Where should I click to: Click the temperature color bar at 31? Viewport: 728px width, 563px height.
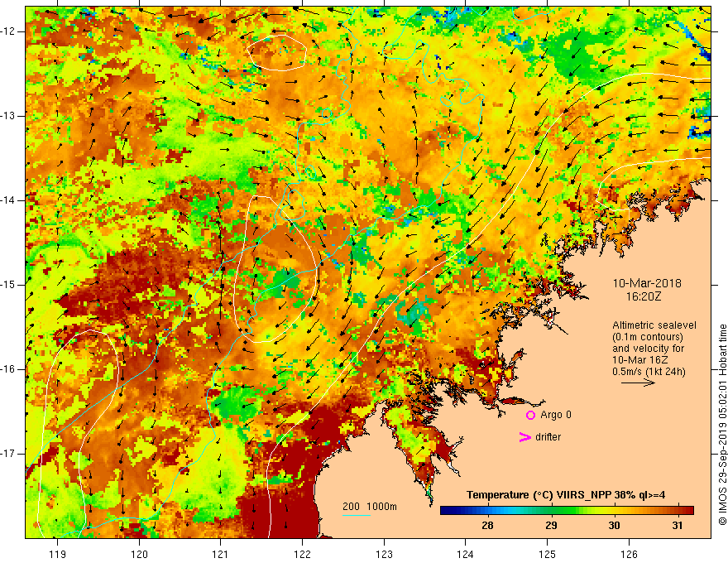[678, 511]
